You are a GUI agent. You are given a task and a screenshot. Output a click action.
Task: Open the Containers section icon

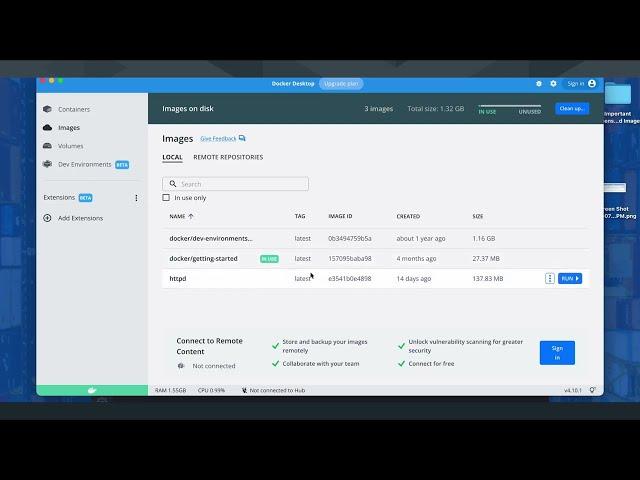(x=47, y=109)
